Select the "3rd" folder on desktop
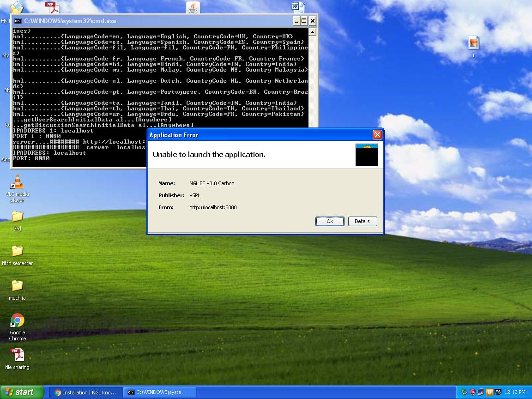Screen dimensions: 532x399 point(18,217)
